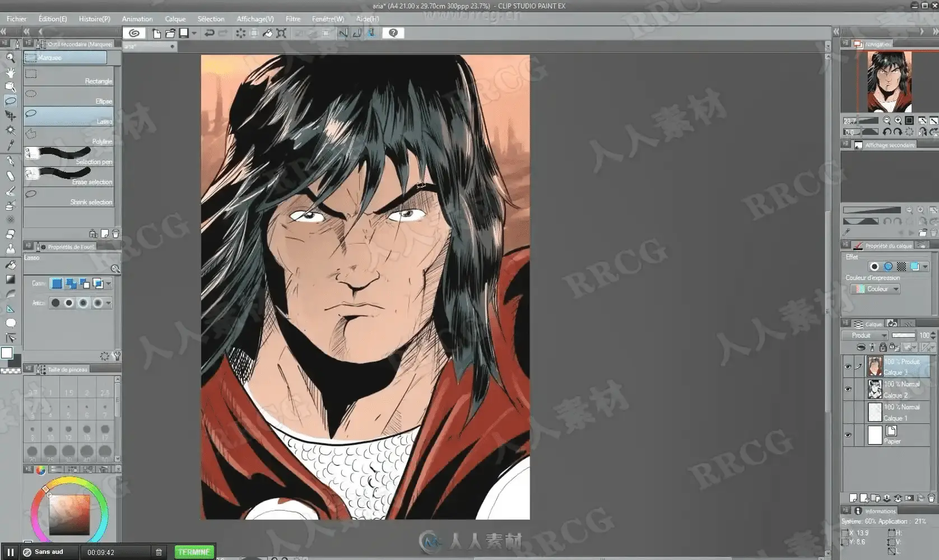
Task: Choose the Shrink selection sub tool
Action: [69, 197]
